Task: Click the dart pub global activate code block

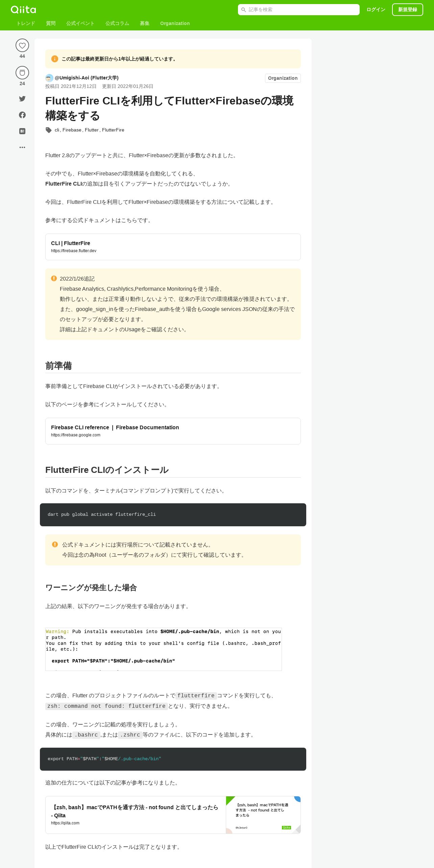Action: pos(173,515)
